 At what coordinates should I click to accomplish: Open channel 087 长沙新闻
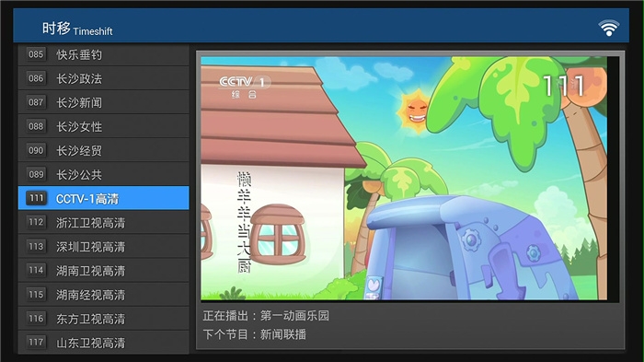pos(103,102)
